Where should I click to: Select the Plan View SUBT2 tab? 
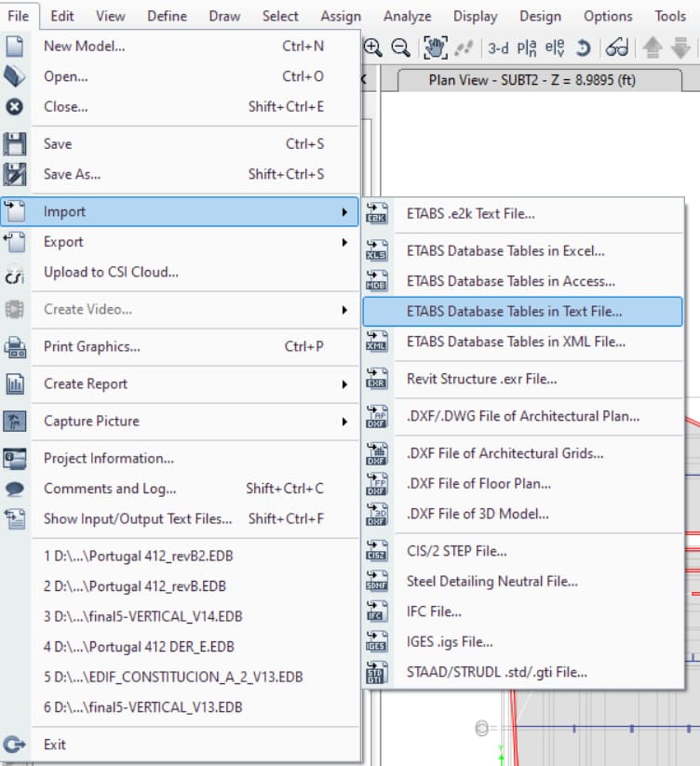(x=532, y=80)
